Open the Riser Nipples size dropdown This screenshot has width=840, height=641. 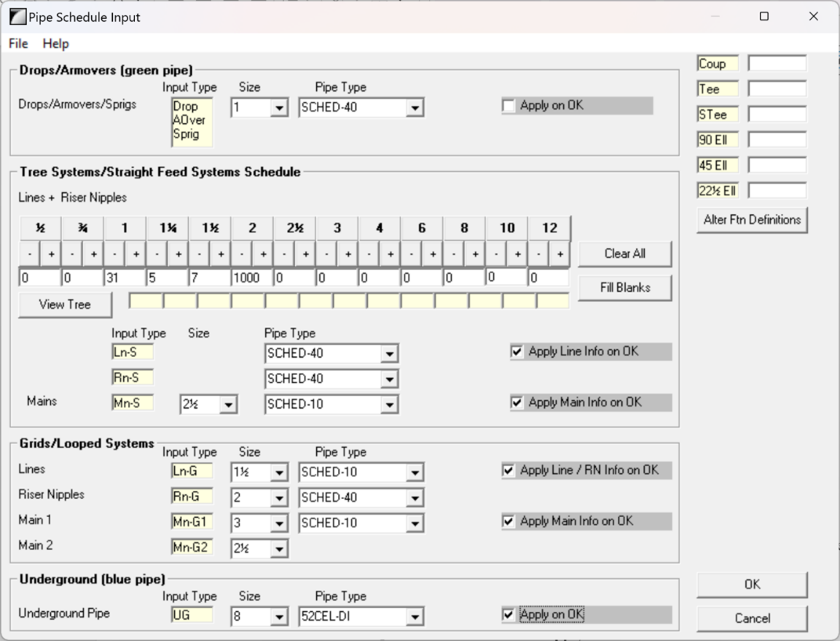[x=280, y=497]
